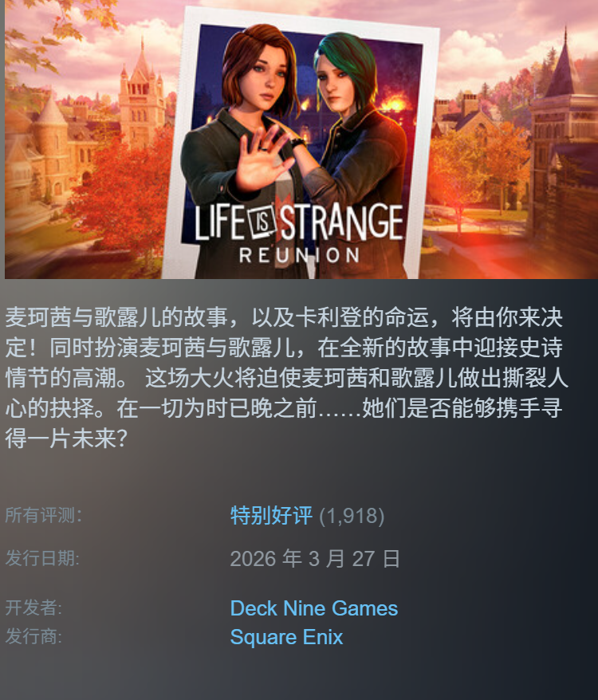Screen dimensions: 598x700
Task: Click the release date 2026 年 3 月 27 日
Action: 315,559
